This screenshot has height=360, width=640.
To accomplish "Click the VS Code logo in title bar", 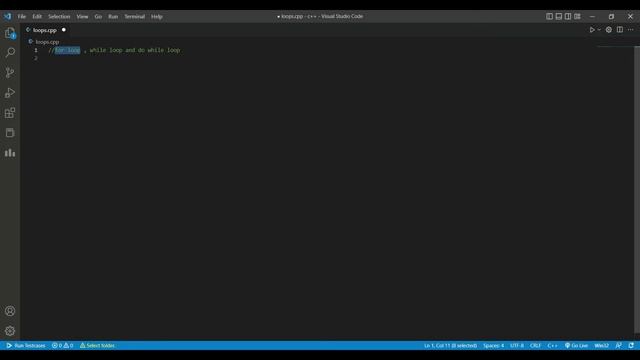I will pyautogui.click(x=8, y=16).
